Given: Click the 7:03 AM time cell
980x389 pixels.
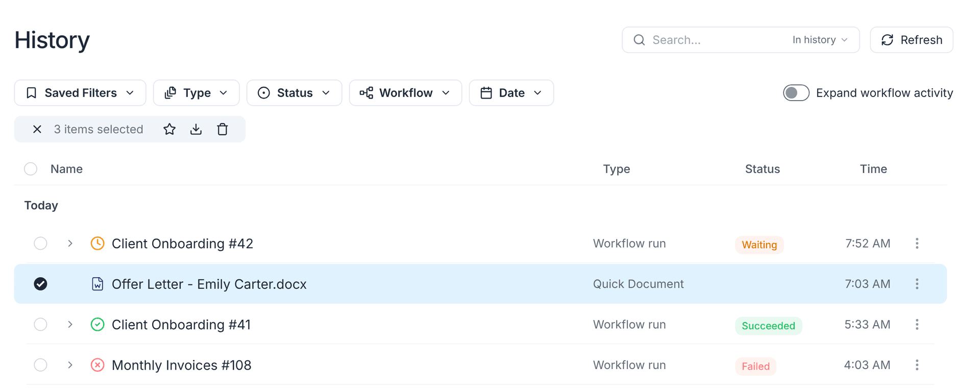Looking at the screenshot, I should [x=868, y=284].
